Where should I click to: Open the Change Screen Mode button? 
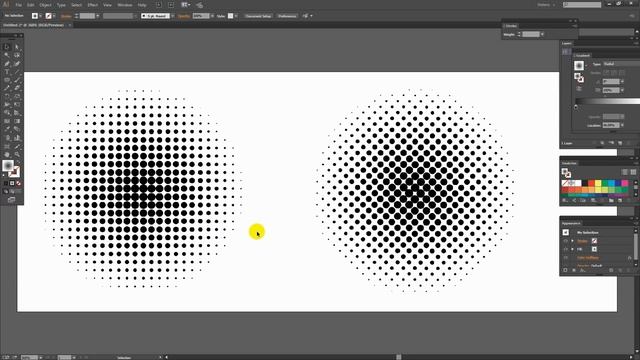11,200
